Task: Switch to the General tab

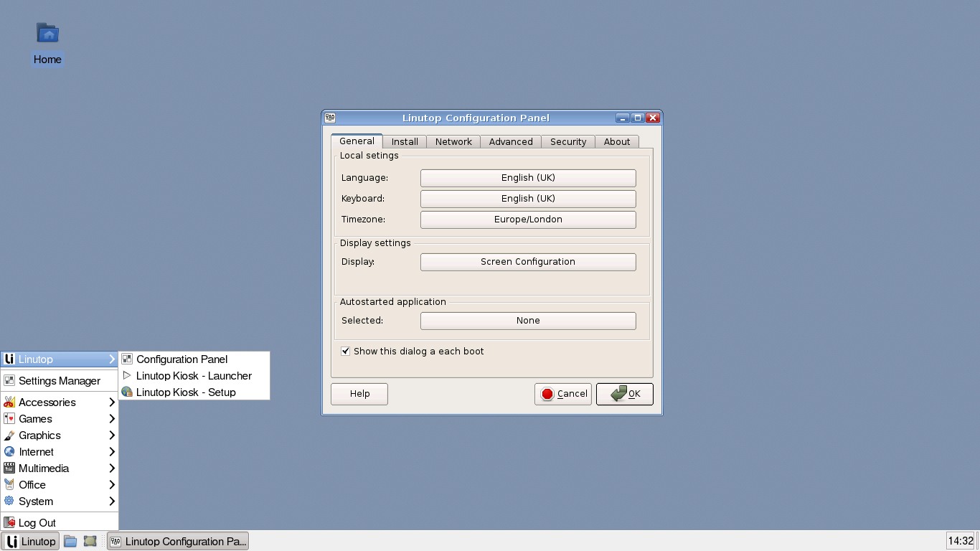Action: point(357,141)
